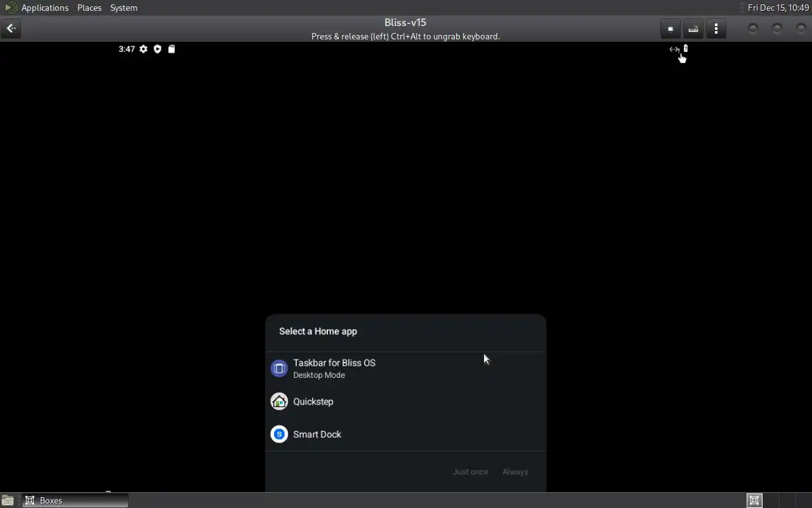This screenshot has height=508, width=812.
Task: Open the Places menu
Action: coord(89,8)
